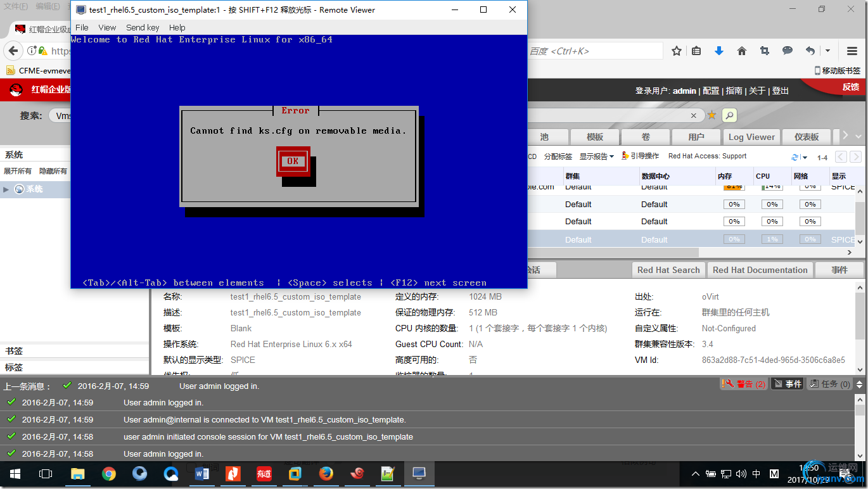Click the 引导操作 toolbar button
868x489 pixels.
641,156
